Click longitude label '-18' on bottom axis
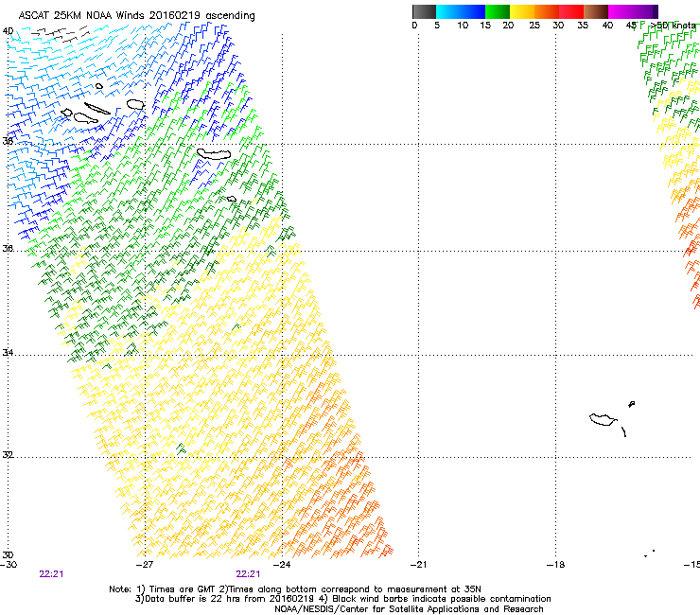The width and height of the screenshot is (700, 615). [x=555, y=565]
